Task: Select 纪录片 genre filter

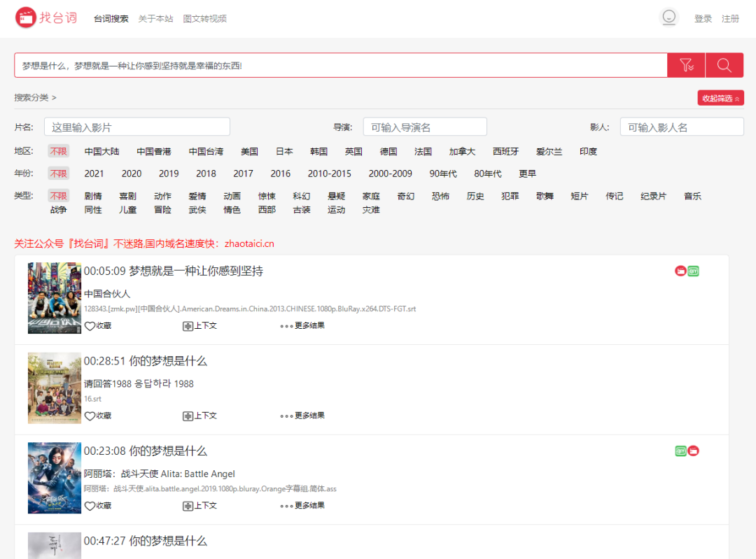Action: pos(653,196)
